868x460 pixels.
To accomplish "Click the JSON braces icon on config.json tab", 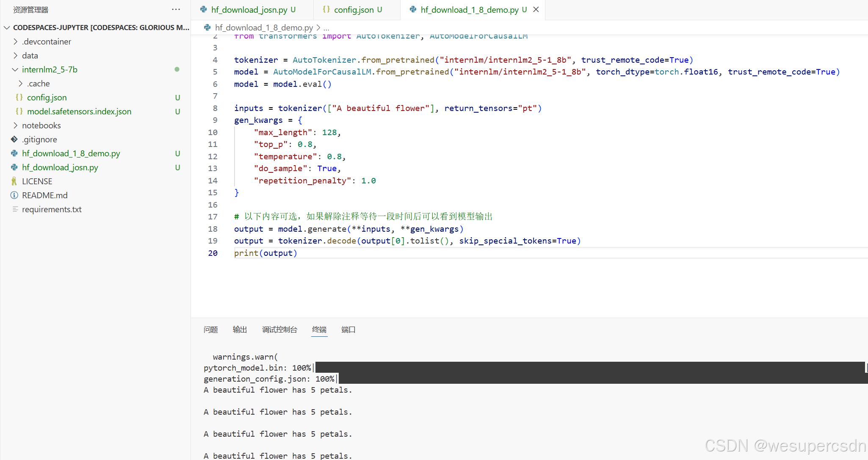I will (326, 9).
